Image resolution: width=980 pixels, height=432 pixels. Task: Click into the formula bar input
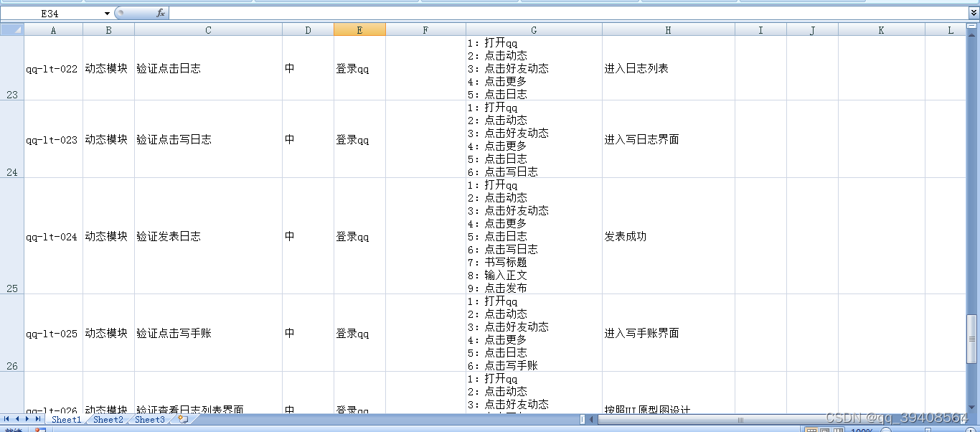[x=568, y=13]
